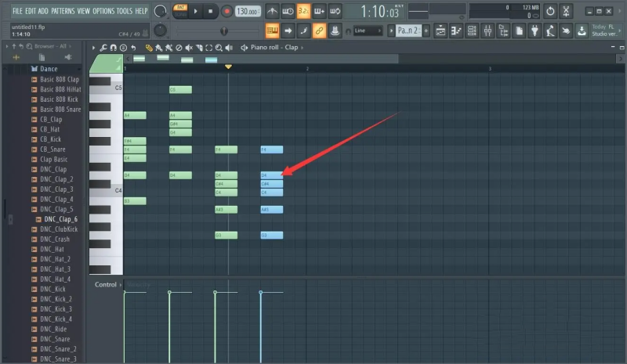The height and width of the screenshot is (364, 627).
Task: Open the Mixer icon in top toolbar
Action: [x=487, y=31]
